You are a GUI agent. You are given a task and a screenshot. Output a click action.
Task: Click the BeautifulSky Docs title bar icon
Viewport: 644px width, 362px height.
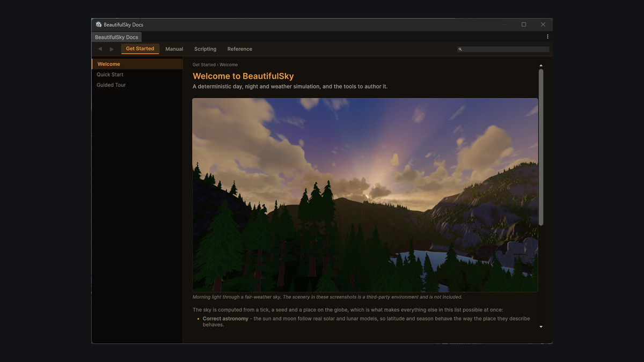coord(99,25)
